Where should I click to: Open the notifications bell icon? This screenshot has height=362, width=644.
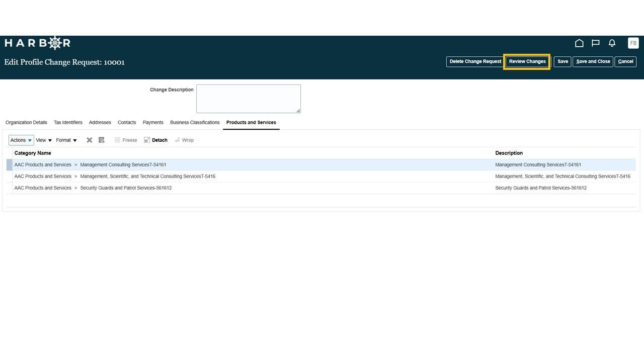612,43
